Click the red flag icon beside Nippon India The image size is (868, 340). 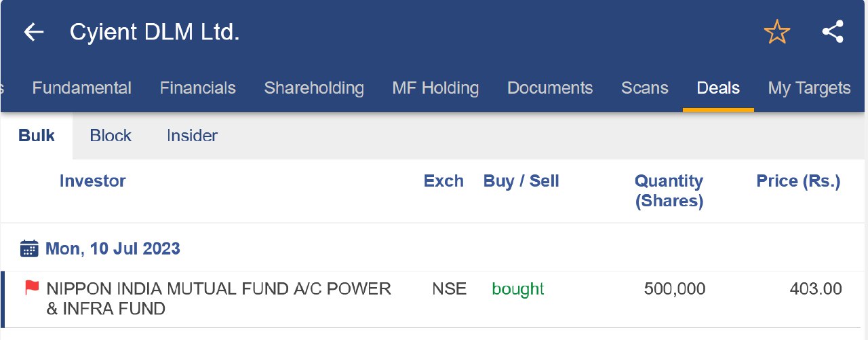32,288
